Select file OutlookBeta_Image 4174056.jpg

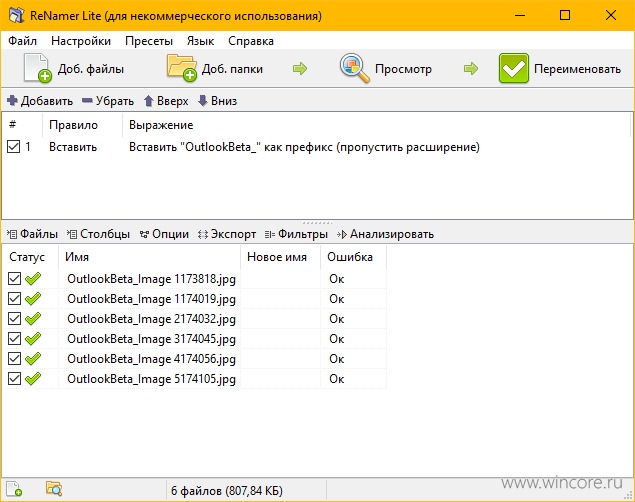[151, 359]
